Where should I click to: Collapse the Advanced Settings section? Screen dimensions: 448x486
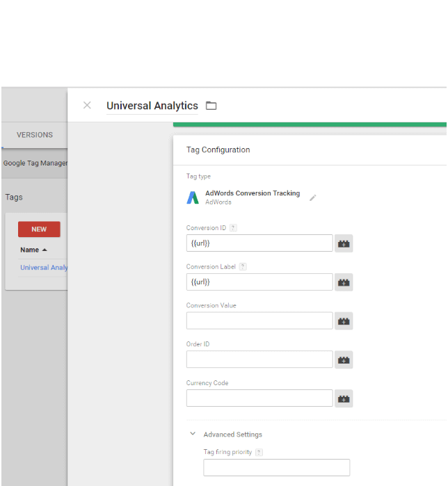click(193, 434)
